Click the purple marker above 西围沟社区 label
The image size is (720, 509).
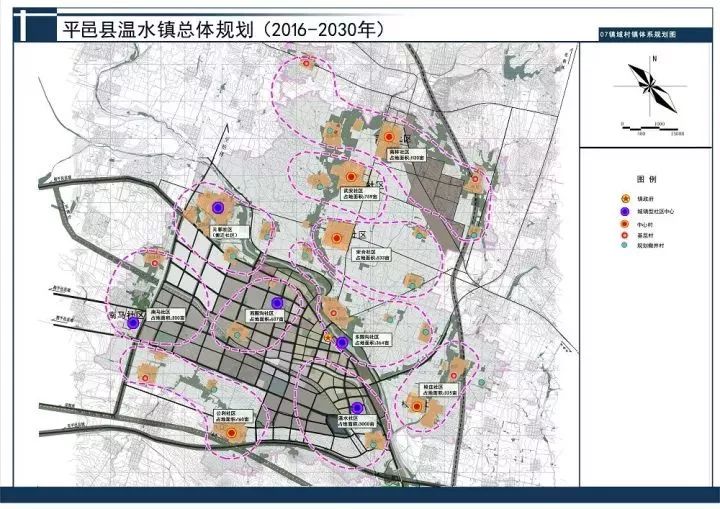[x=275, y=304]
